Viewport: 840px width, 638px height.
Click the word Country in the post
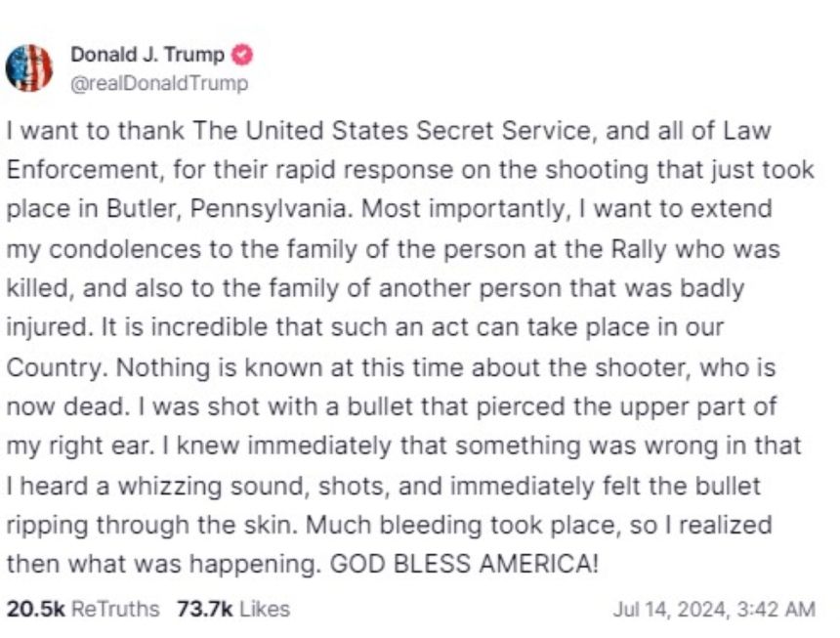53,368
